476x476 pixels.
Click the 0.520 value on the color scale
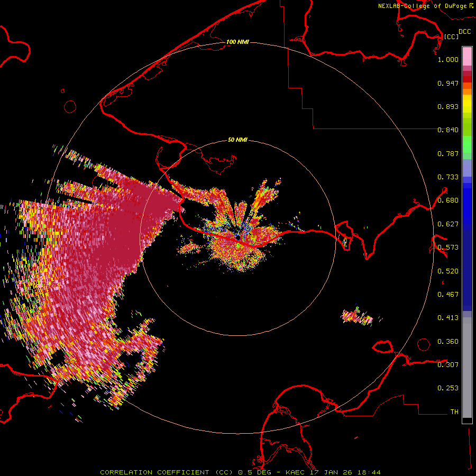coord(448,271)
